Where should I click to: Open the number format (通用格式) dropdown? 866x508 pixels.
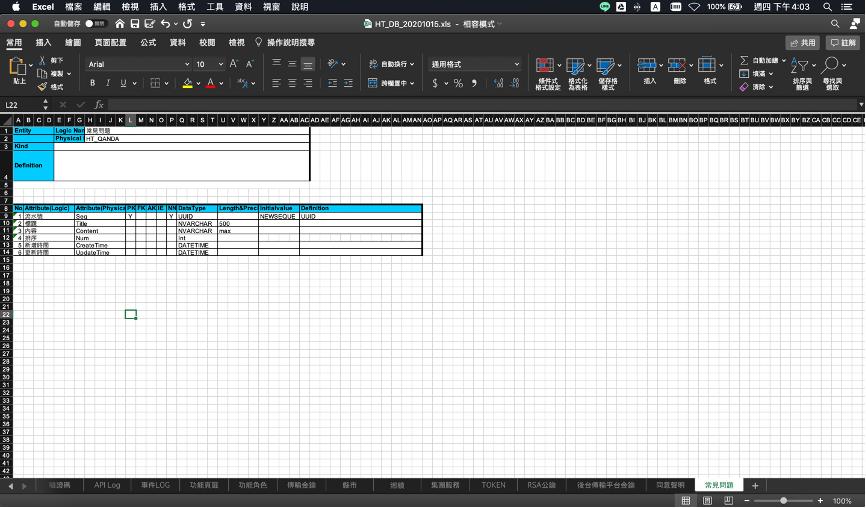475,65
